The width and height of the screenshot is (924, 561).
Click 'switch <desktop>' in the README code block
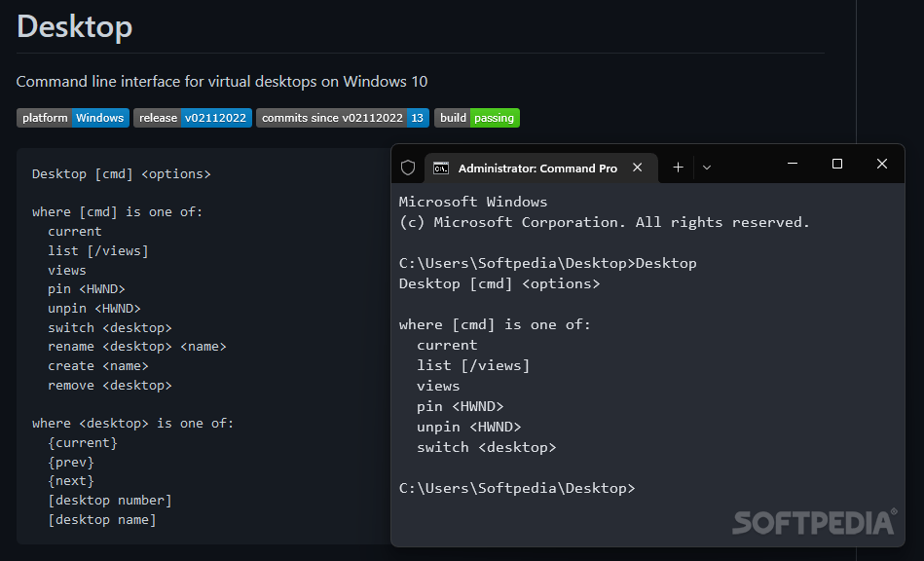coord(110,327)
